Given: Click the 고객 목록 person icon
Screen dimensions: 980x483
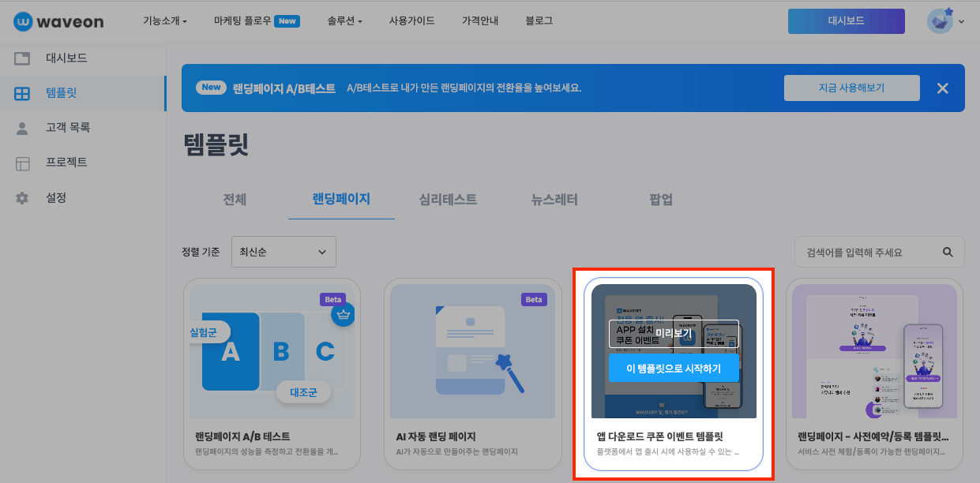Looking at the screenshot, I should click(21, 127).
